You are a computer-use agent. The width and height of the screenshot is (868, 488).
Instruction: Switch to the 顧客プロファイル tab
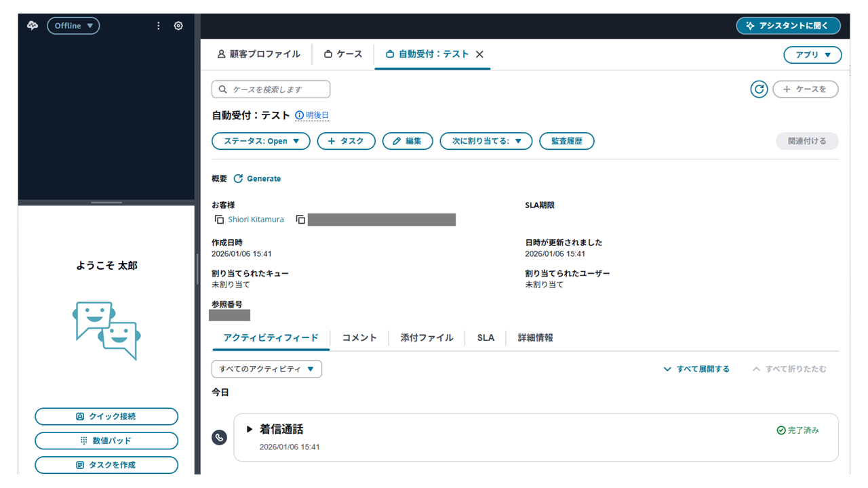pyautogui.click(x=258, y=54)
